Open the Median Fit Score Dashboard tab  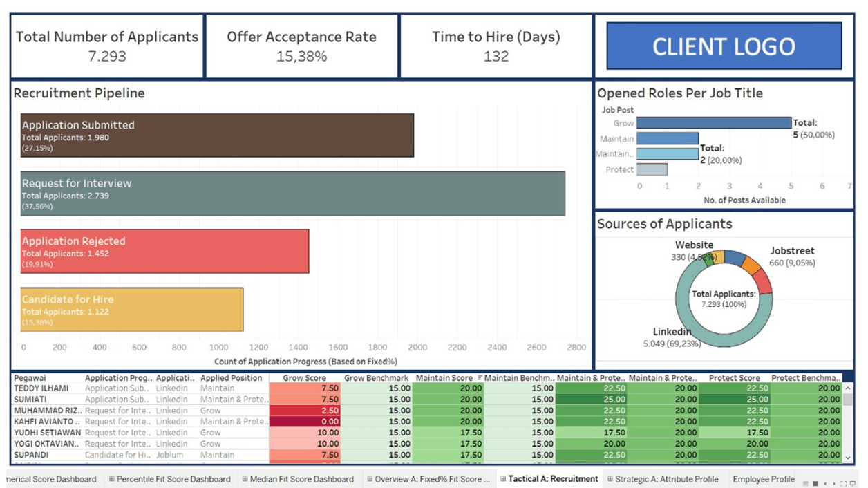tap(302, 479)
